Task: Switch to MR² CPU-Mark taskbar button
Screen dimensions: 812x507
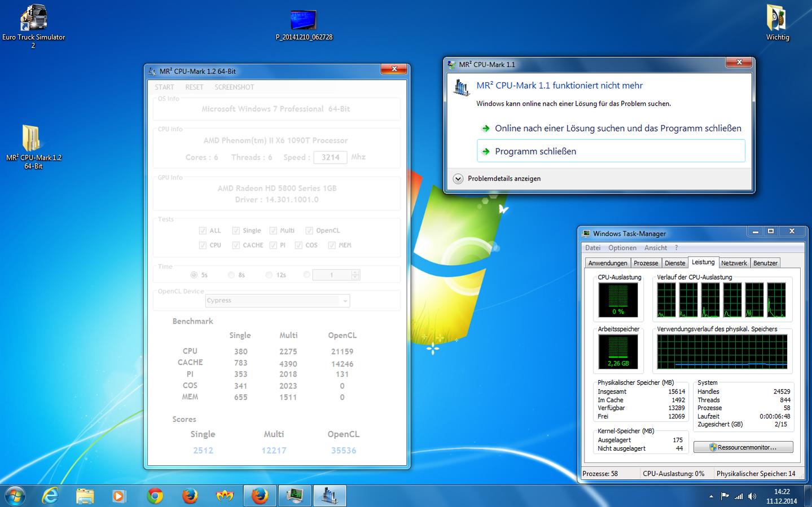Action: [x=330, y=496]
